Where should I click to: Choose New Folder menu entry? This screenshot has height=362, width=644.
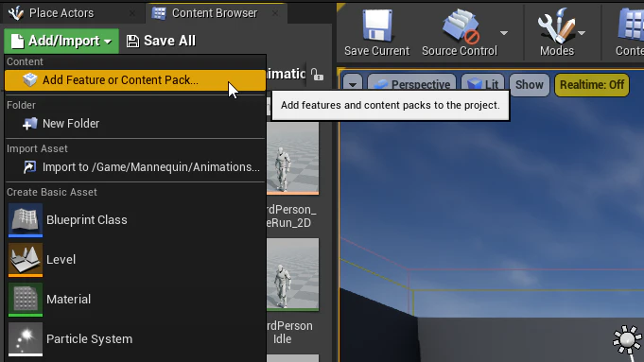135,124
